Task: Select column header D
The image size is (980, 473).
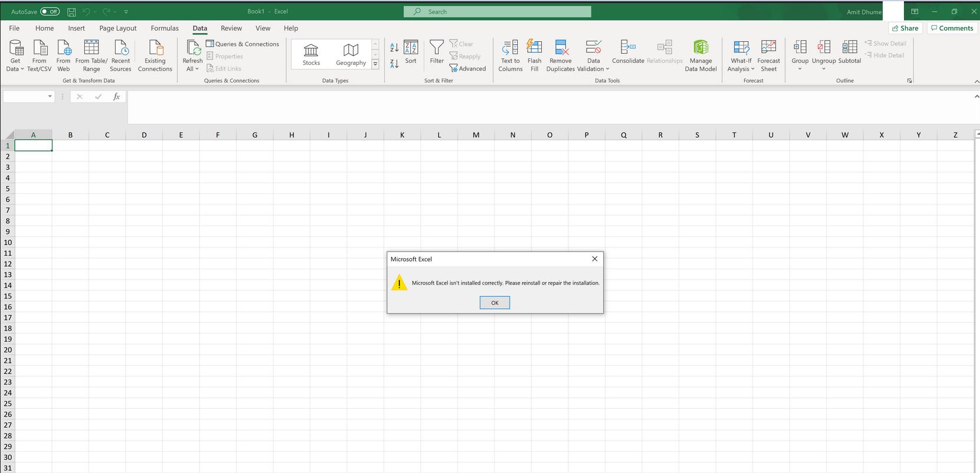Action: click(144, 135)
